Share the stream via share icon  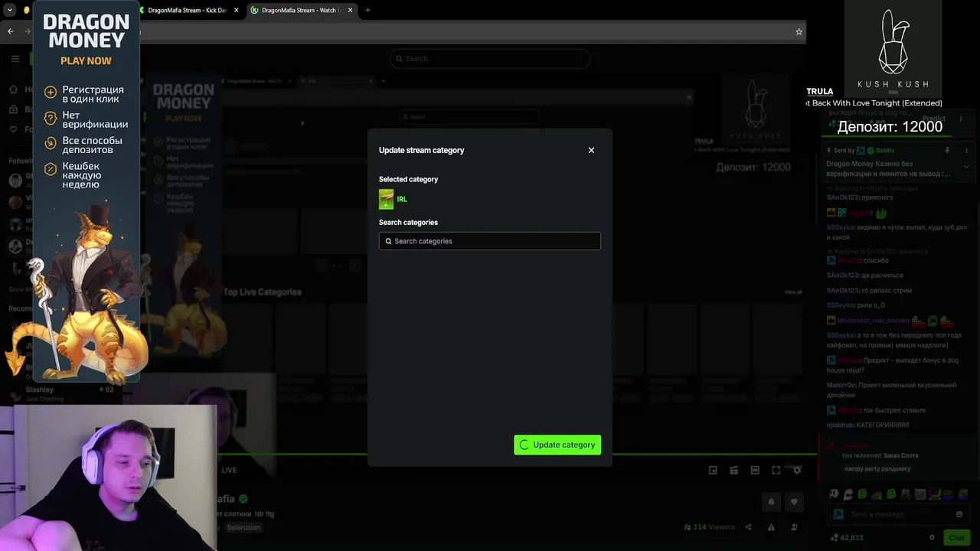click(748, 527)
